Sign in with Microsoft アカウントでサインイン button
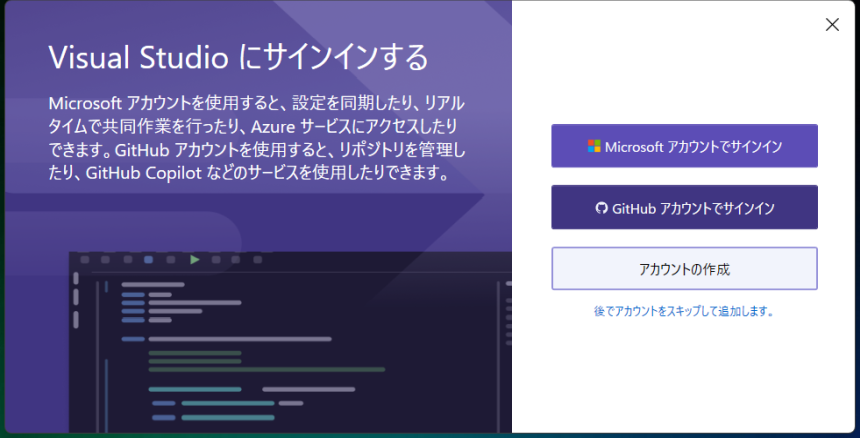The height and width of the screenshot is (438, 860). click(x=684, y=146)
